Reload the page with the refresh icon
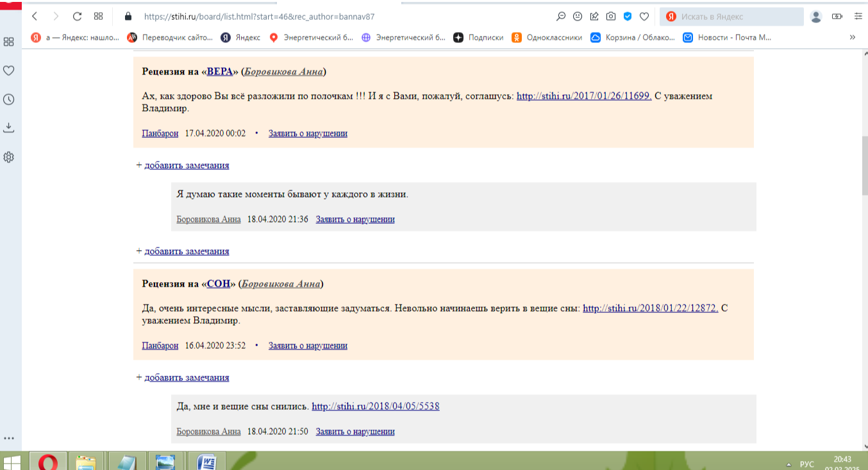The width and height of the screenshot is (868, 470). 77,16
